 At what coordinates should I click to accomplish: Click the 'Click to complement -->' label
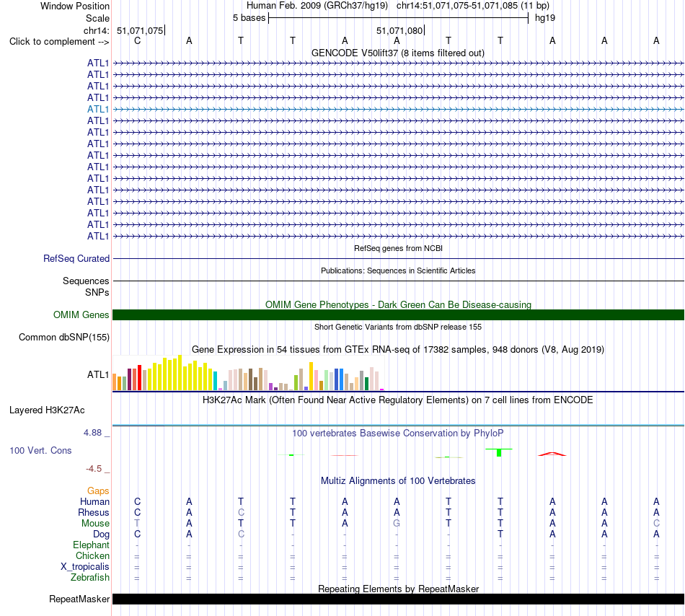coord(59,42)
